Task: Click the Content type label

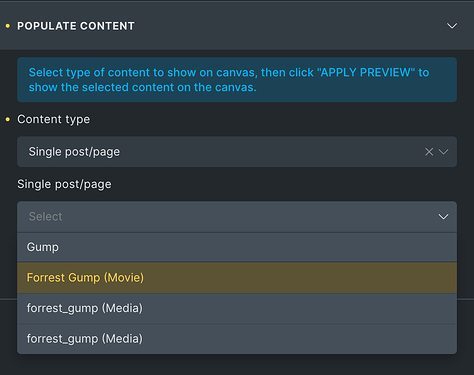Action: (x=53, y=119)
